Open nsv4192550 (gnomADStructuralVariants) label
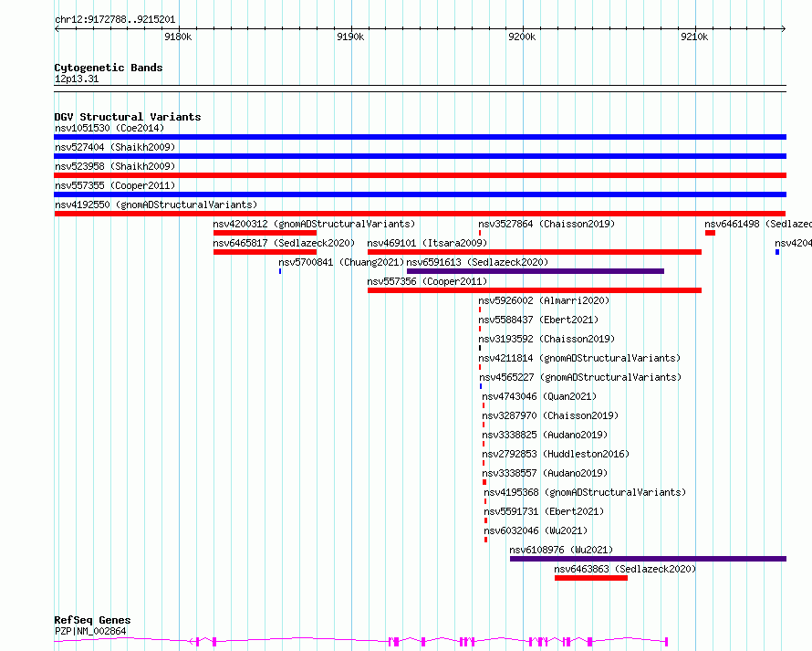 156,205
